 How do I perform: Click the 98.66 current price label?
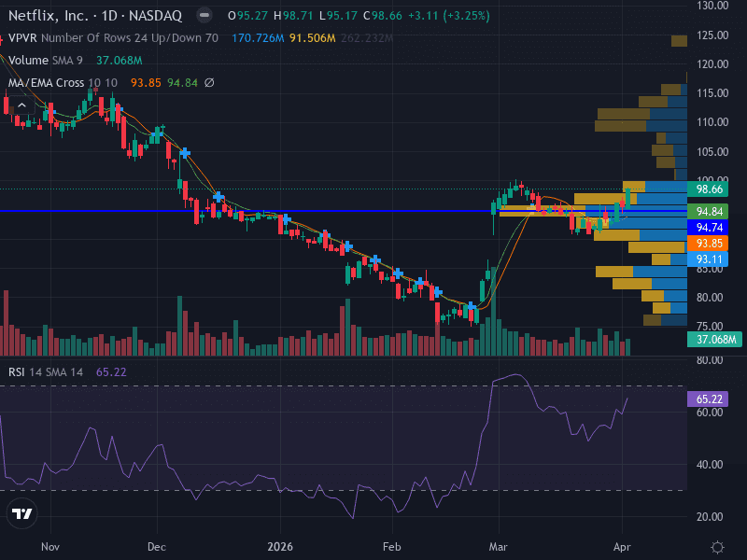pyautogui.click(x=709, y=189)
